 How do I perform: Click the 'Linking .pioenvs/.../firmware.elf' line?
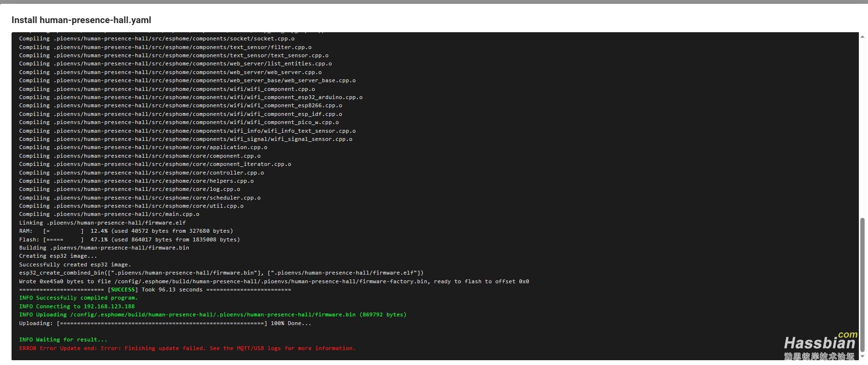(102, 223)
